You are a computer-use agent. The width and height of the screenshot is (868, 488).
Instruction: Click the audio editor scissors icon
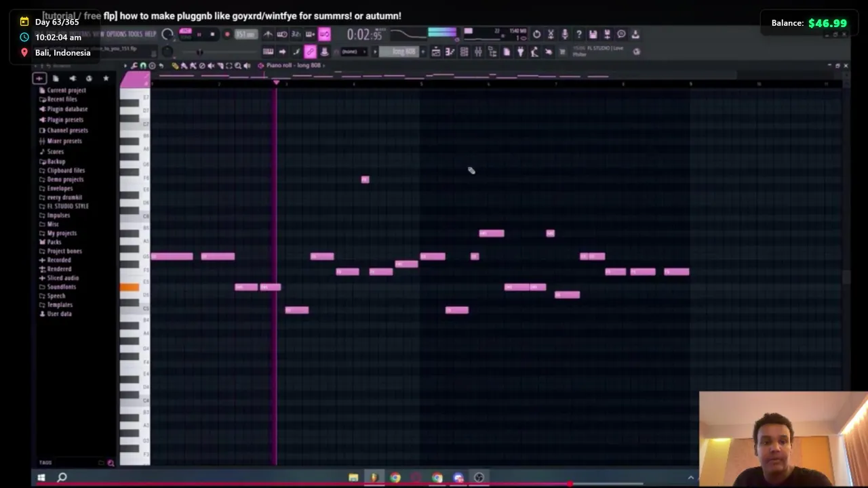(x=551, y=34)
